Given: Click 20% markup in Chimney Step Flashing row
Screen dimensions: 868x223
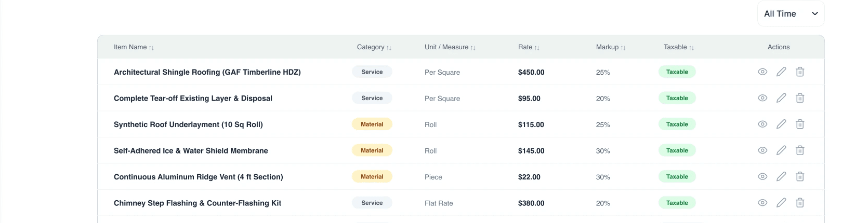Looking at the screenshot, I should pyautogui.click(x=603, y=203).
